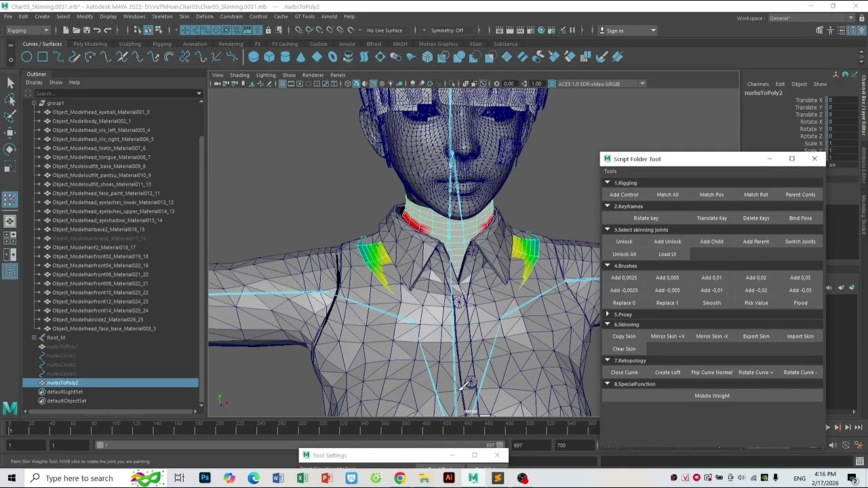Pause Viewport 2.0 update icon
Viewport: 868px width, 488px height.
point(572,30)
